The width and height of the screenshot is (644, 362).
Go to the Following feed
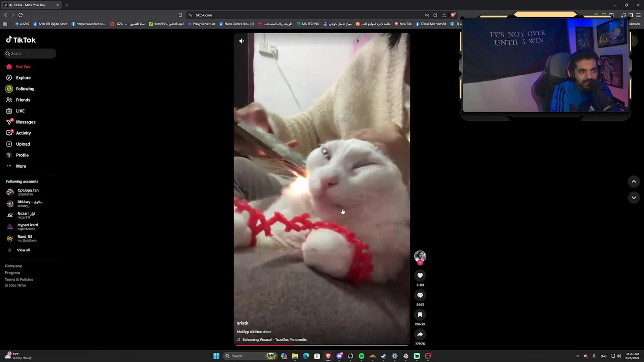pos(20,88)
